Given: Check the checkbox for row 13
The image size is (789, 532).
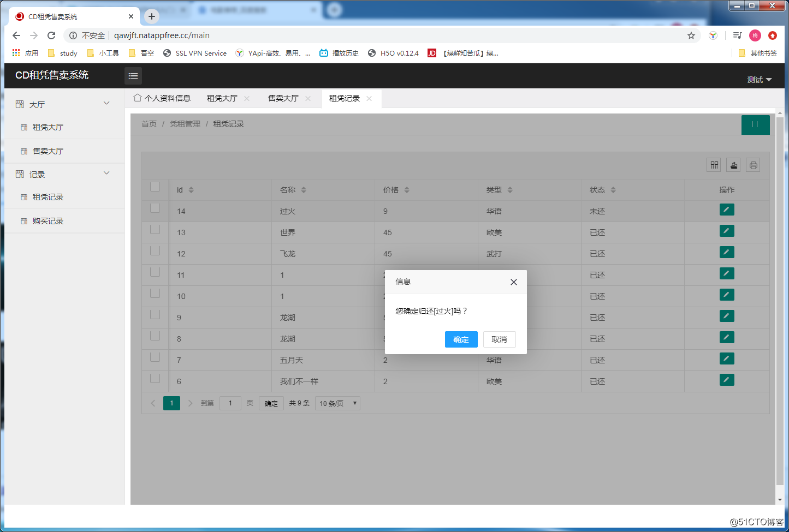Looking at the screenshot, I should click(155, 229).
